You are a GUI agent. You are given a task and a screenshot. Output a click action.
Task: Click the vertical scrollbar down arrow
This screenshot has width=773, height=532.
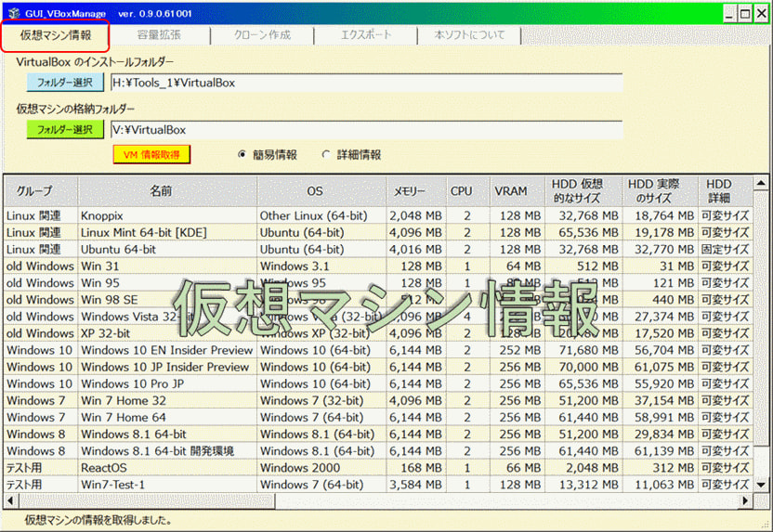761,486
